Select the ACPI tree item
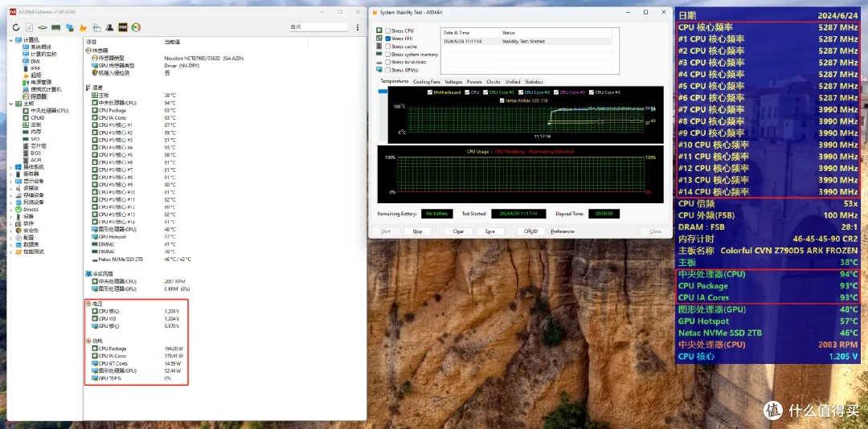Image resolution: width=868 pixels, height=429 pixels. click(32, 160)
